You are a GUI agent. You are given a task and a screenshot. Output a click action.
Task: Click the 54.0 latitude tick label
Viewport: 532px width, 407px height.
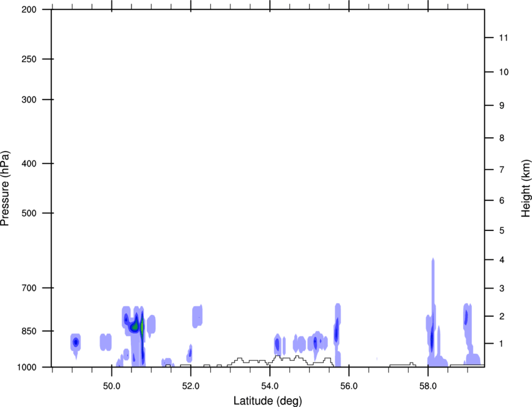click(x=270, y=386)
